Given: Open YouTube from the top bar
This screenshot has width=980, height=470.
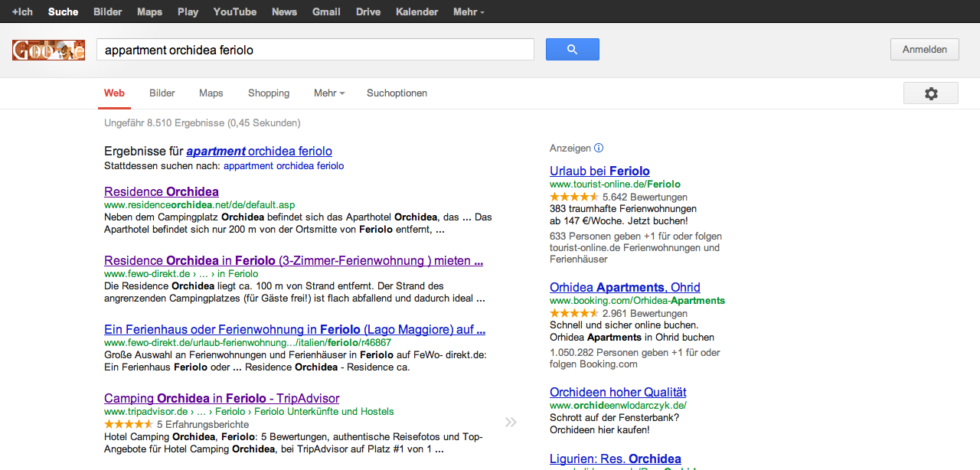Looking at the screenshot, I should point(234,11).
